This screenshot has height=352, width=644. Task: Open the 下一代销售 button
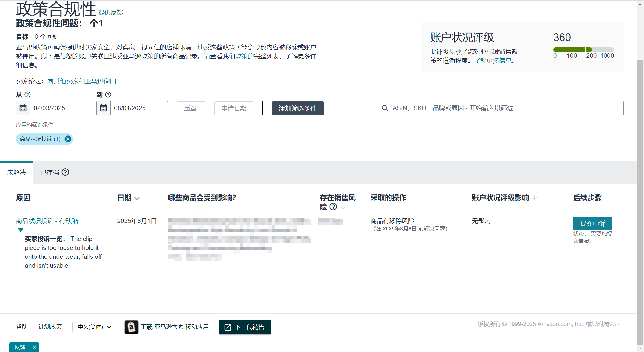pos(245,327)
